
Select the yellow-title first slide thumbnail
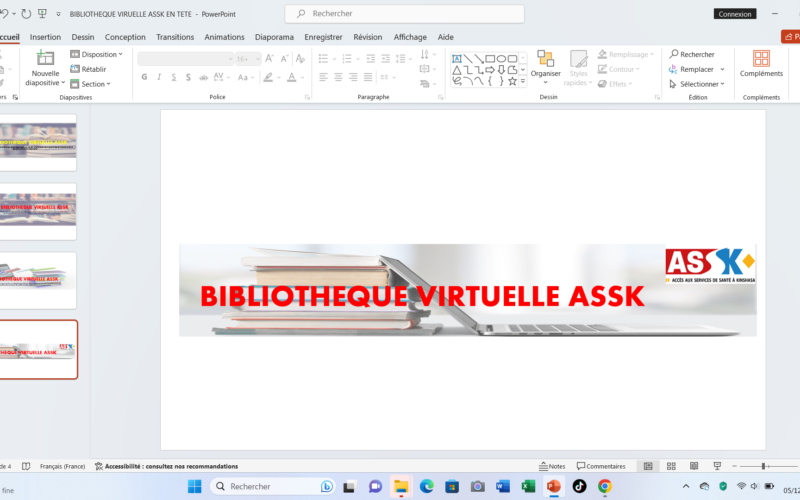point(38,142)
